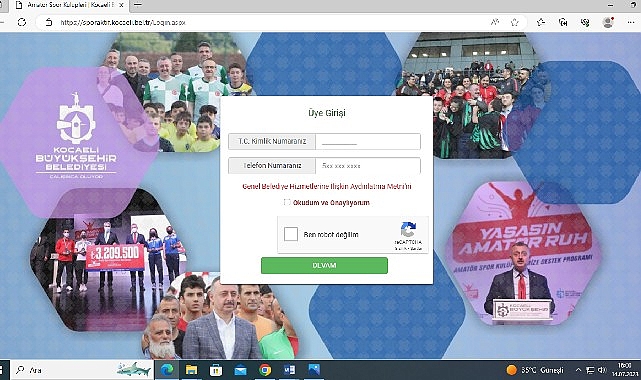Open the Collections toolbar icon
Image resolution: width=641 pixels, height=380 pixels.
(x=563, y=22)
